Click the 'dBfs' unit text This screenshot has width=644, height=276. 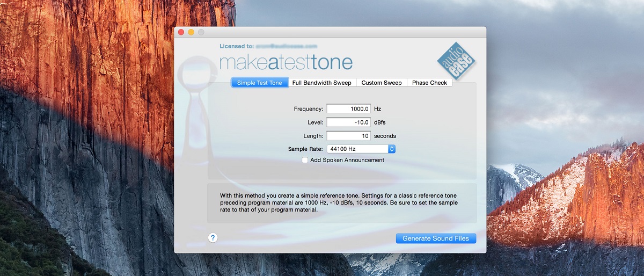(x=379, y=122)
